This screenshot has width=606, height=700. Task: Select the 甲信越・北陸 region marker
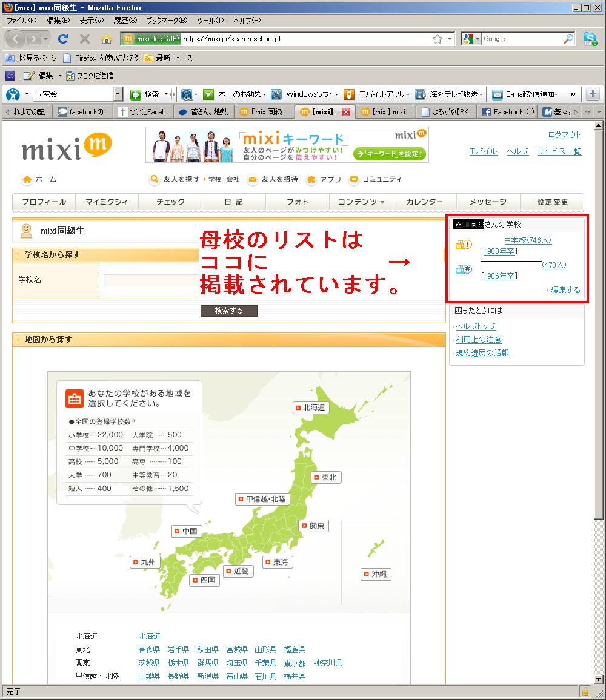point(262,499)
